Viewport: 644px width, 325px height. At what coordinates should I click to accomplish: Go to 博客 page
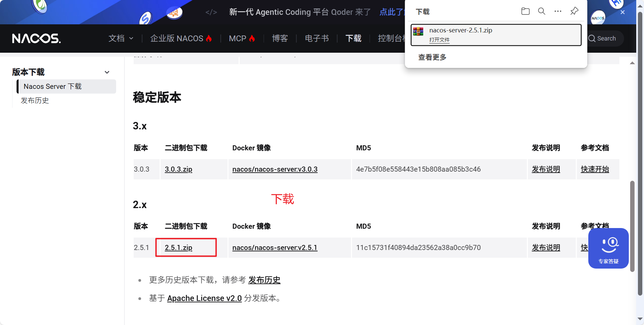(280, 39)
